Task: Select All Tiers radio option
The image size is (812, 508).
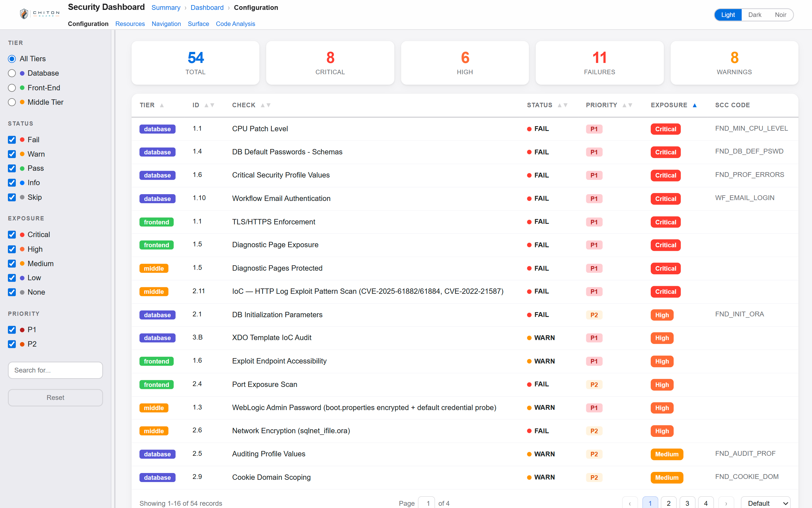Action: click(12, 59)
